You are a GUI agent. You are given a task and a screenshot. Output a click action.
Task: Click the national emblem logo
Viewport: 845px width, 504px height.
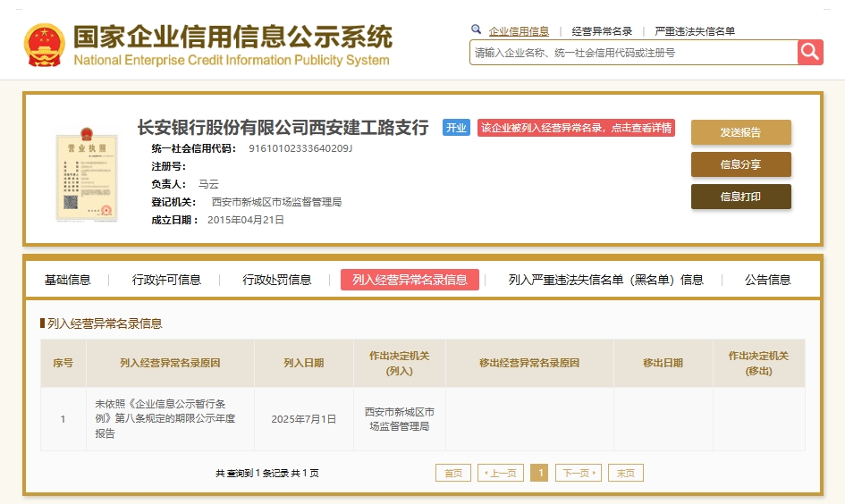click(x=44, y=46)
